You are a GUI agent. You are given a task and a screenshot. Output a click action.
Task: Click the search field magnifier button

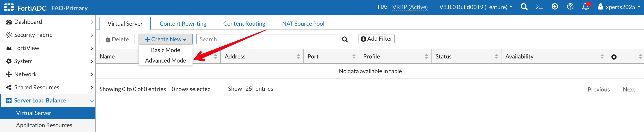pos(344,39)
